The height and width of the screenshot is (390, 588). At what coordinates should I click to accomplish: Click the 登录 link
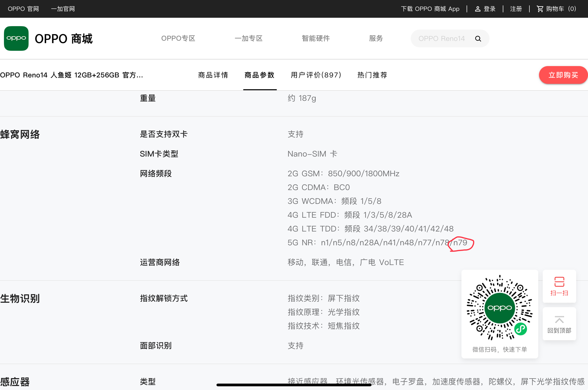pos(490,9)
